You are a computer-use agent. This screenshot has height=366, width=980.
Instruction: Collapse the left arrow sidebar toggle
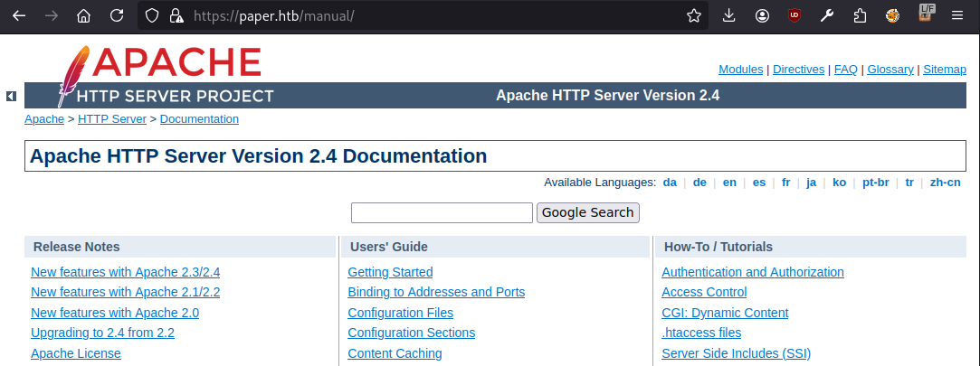click(x=11, y=96)
